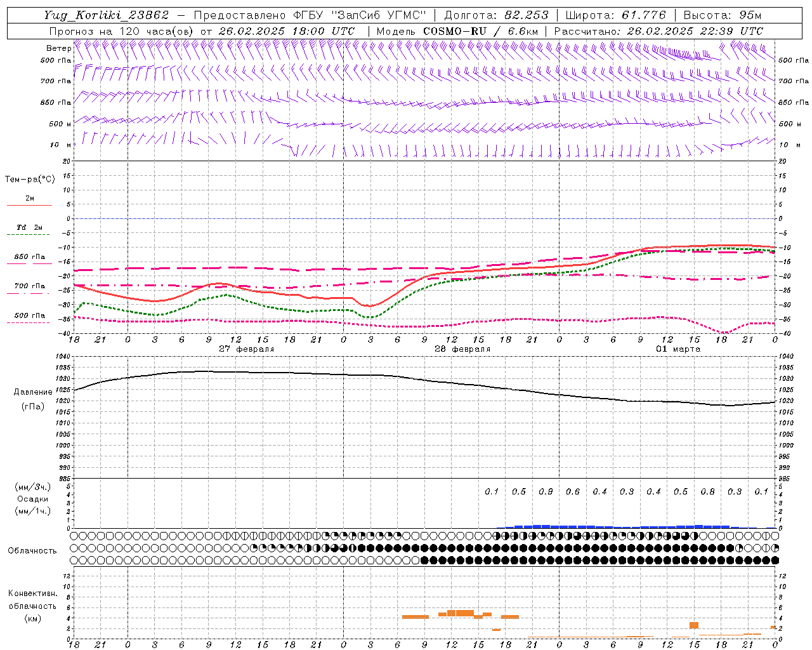Click the provider text ФГБУ "ЗапСиб УГМС"
Image resolution: width=812 pixels, height=650 pixels.
(x=360, y=15)
